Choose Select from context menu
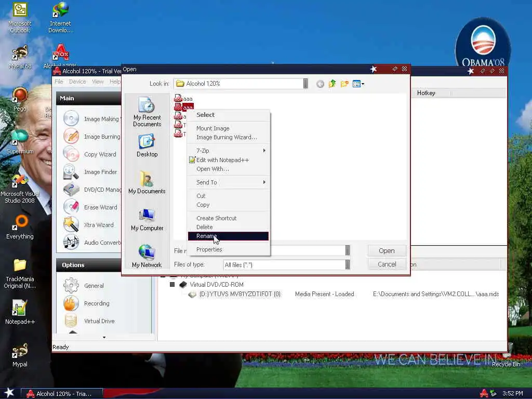532x399 pixels. pyautogui.click(x=229, y=115)
